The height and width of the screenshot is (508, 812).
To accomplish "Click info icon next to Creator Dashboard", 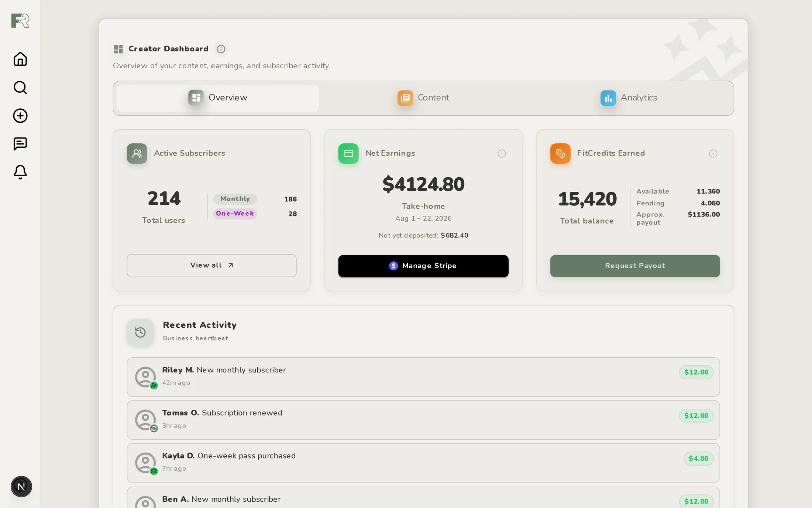I will tap(221, 49).
